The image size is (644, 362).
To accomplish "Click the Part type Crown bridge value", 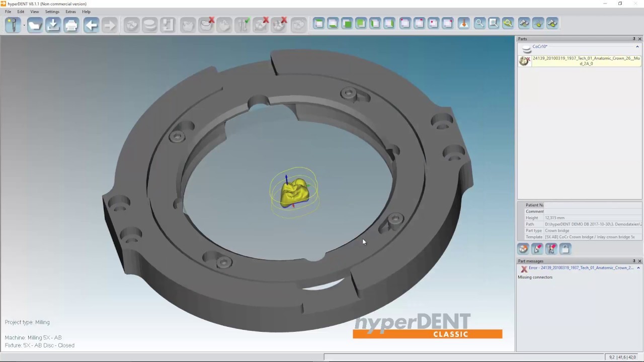I will pyautogui.click(x=557, y=231).
